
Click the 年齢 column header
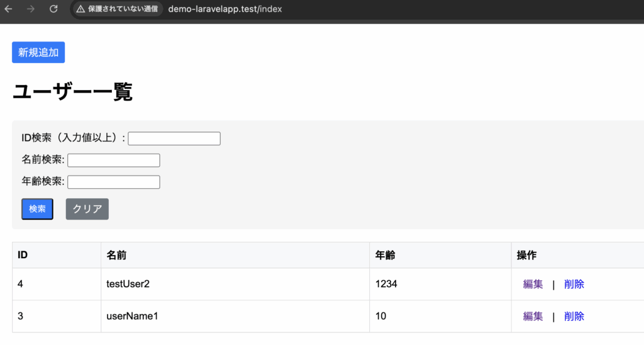coord(385,255)
